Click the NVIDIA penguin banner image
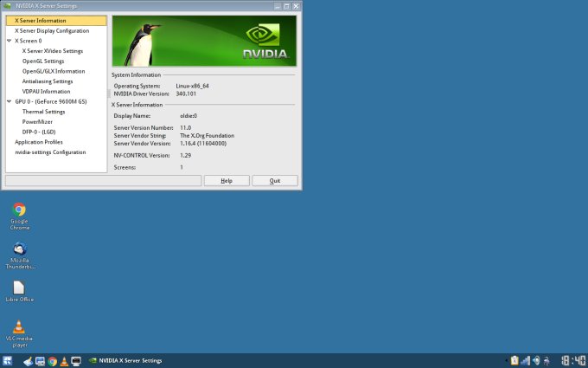 pos(204,41)
